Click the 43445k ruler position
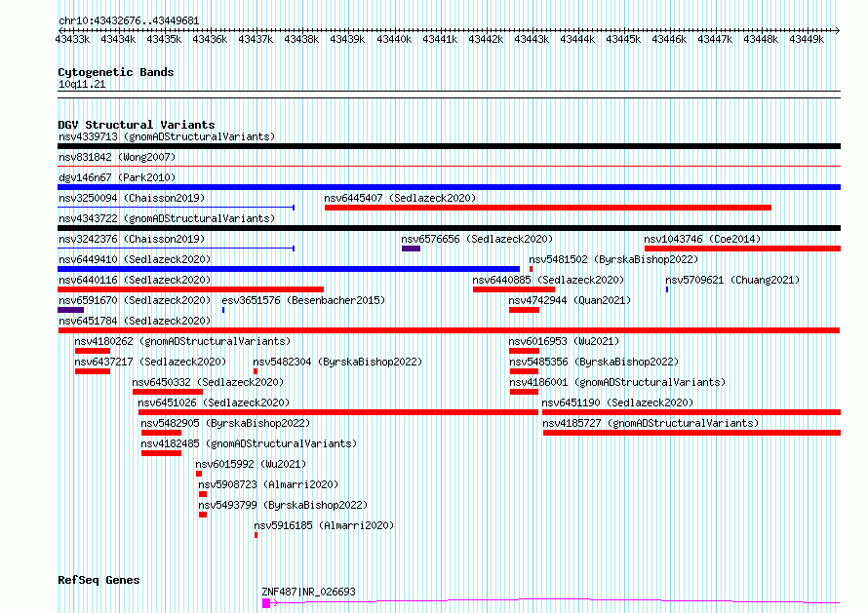Screen dimensions: 868x613 click(x=623, y=39)
